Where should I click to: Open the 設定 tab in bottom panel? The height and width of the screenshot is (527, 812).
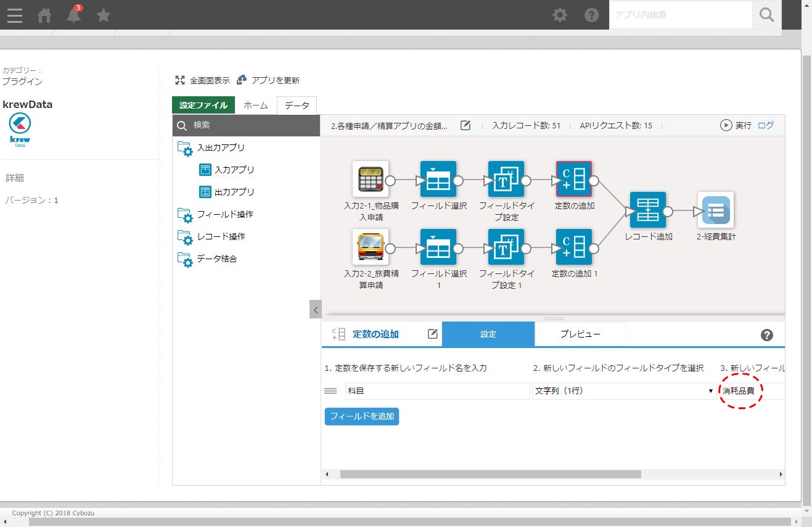(488, 334)
